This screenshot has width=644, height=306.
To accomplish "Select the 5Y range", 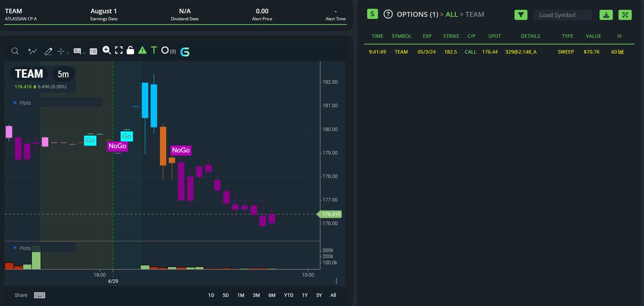I will [319, 295].
